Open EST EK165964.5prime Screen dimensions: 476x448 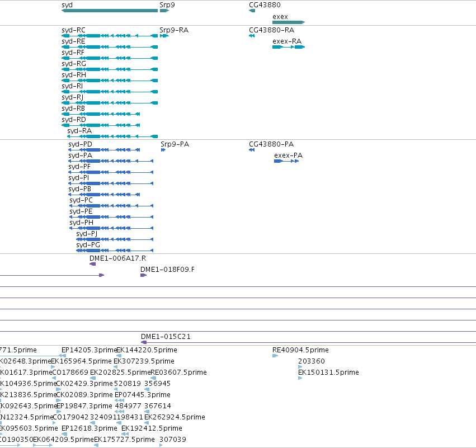53,367
